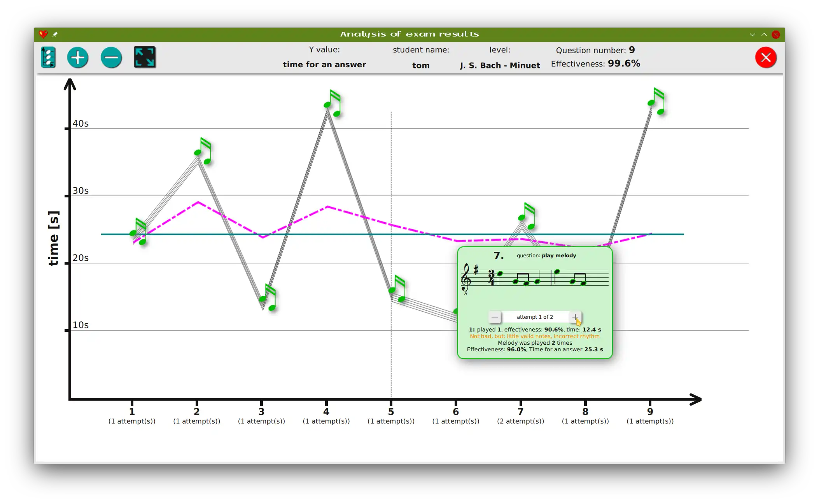Click the heart app icon in titlebar
Image resolution: width=819 pixels, height=504 pixels.
[x=43, y=35]
